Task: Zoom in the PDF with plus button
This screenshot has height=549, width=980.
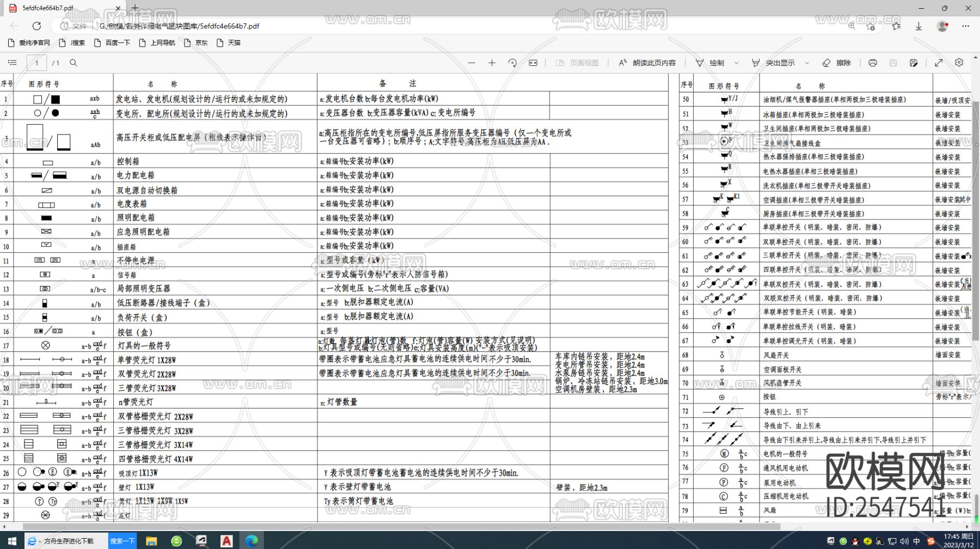Action: point(492,63)
